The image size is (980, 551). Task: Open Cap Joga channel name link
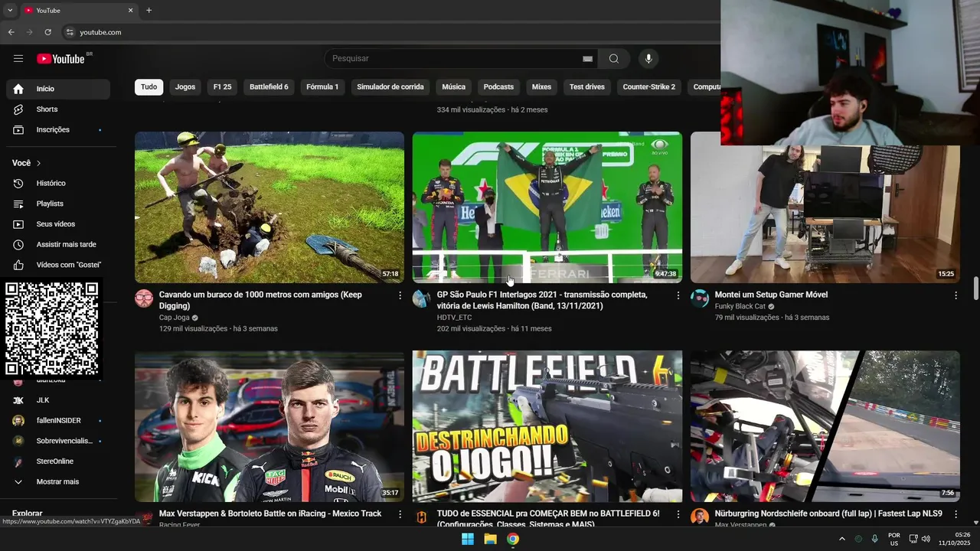pos(175,318)
